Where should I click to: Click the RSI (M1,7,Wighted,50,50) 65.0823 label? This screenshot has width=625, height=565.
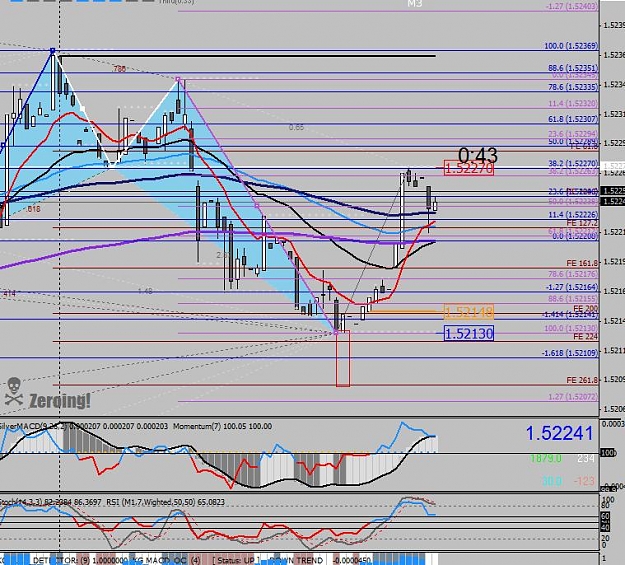165,502
